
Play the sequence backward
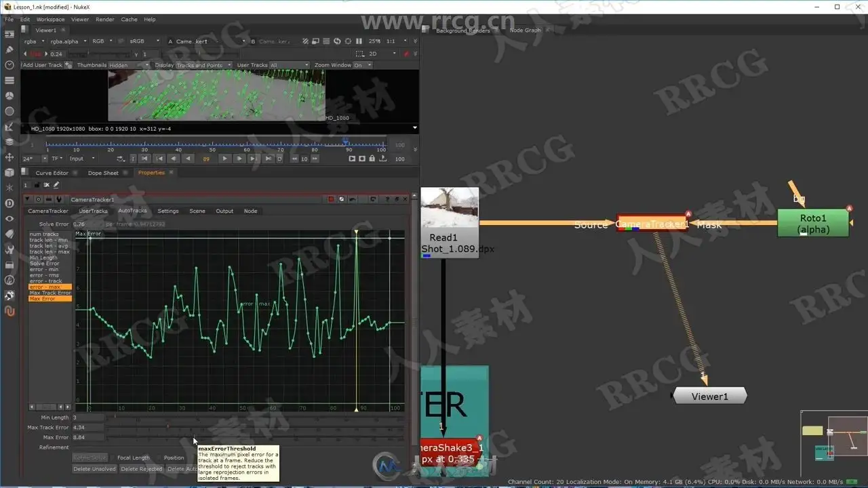(x=189, y=159)
